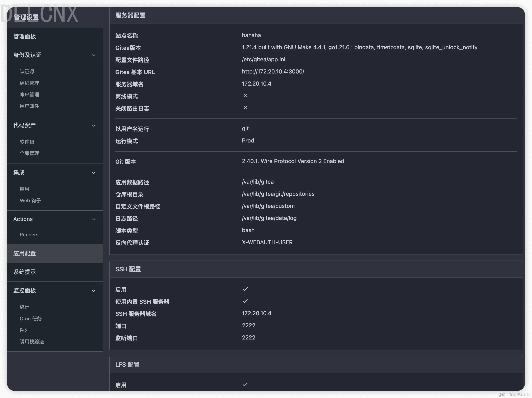Click 使用内置 SSH 服务器 checkmark icon

click(245, 301)
